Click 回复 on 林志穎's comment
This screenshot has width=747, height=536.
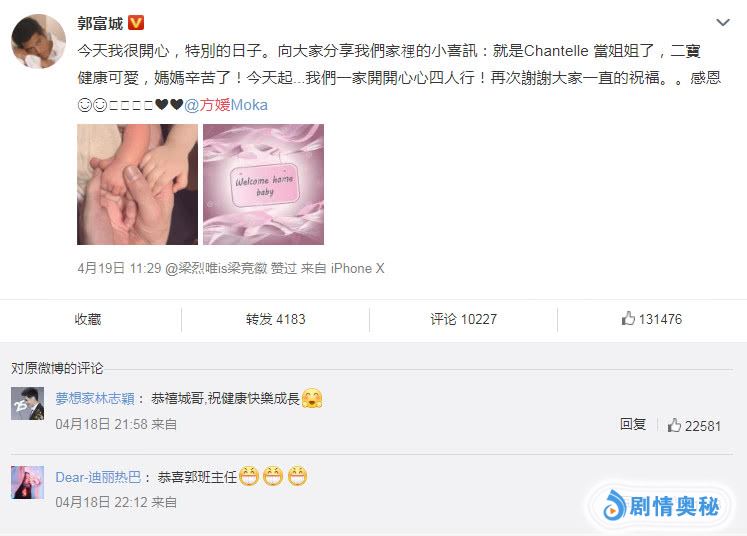coord(633,424)
